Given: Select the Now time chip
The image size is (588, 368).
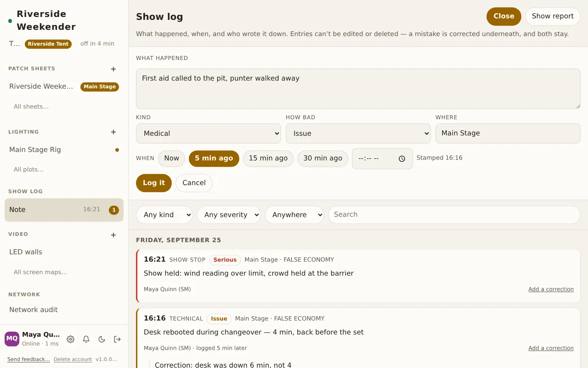Looking at the screenshot, I should (x=172, y=159).
